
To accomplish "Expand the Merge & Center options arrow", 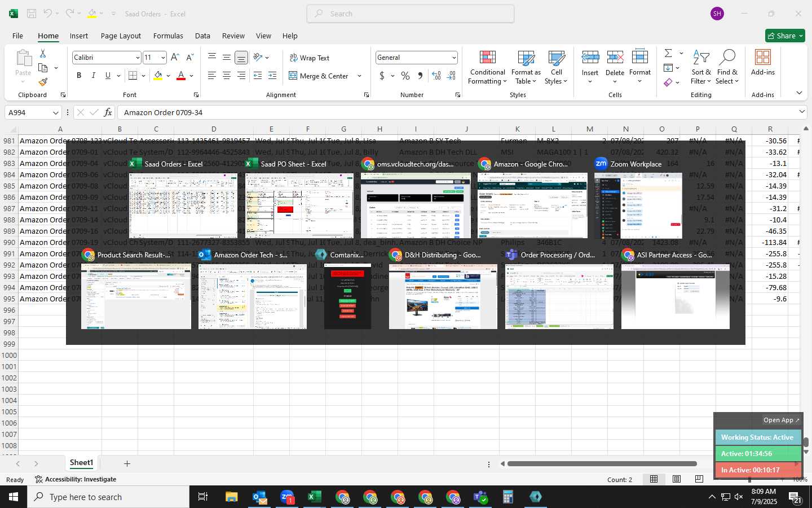I will coord(359,76).
